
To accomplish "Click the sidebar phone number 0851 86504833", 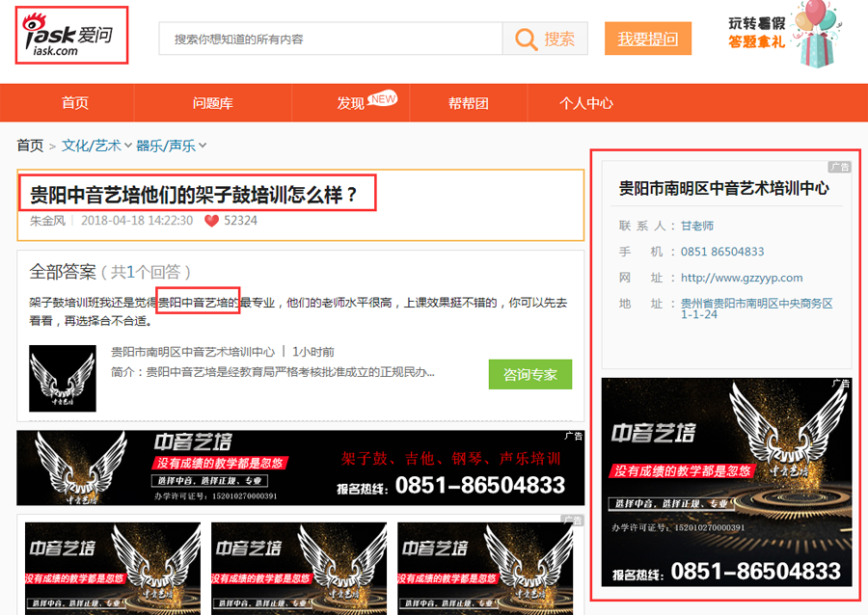I will click(722, 252).
